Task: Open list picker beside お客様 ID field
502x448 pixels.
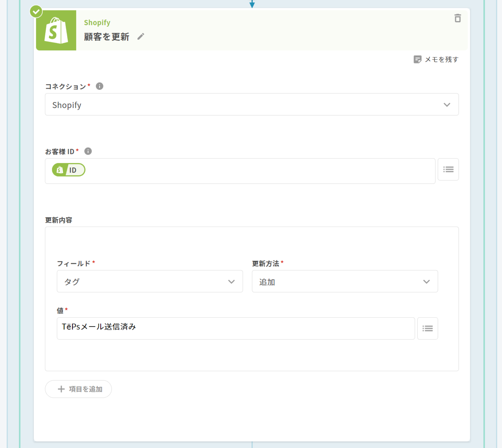Action: [x=448, y=169]
